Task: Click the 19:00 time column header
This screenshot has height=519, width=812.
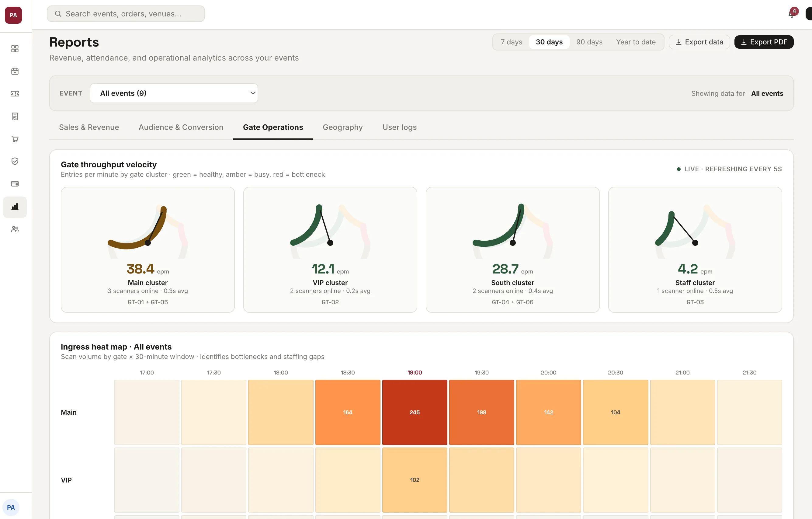Action: tap(415, 373)
